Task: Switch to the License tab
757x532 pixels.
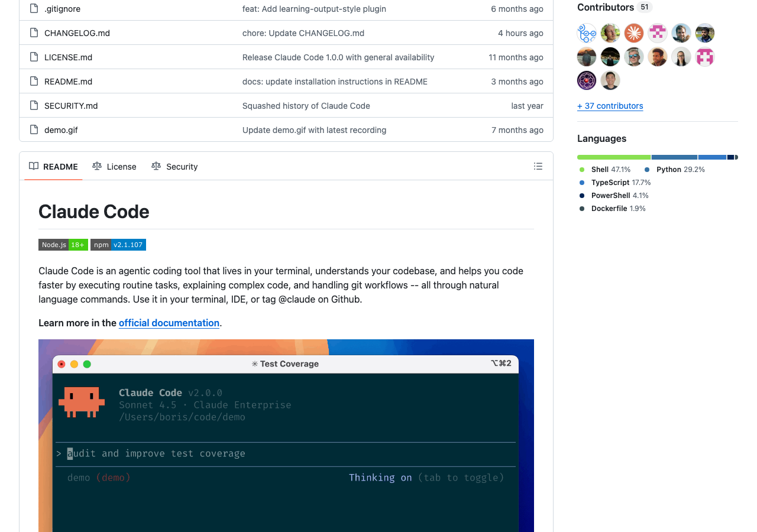Action: (x=114, y=167)
